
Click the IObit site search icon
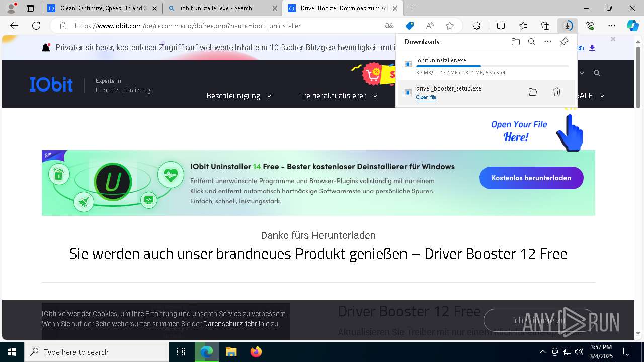coord(597,73)
